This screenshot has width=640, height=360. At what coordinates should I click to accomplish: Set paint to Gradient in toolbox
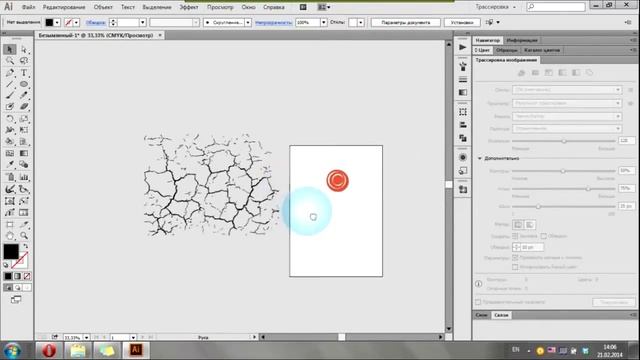tap(17, 276)
